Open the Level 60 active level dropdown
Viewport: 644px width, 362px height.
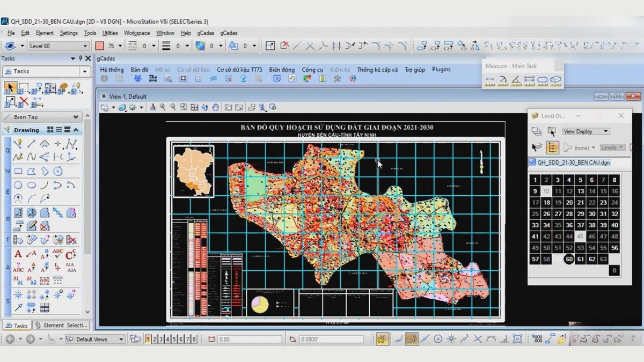[85, 46]
